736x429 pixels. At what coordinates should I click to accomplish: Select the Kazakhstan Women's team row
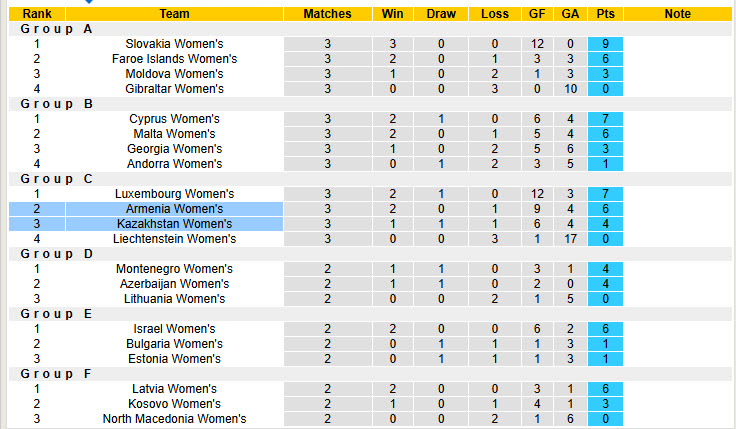pyautogui.click(x=174, y=224)
